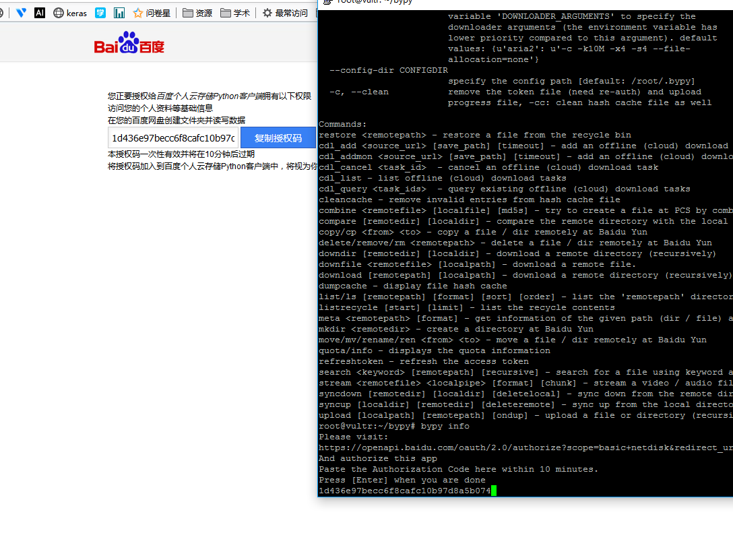
Task: Click '在您的百度网盘创建文件夹并读写数据' permission text
Action: click(x=177, y=120)
